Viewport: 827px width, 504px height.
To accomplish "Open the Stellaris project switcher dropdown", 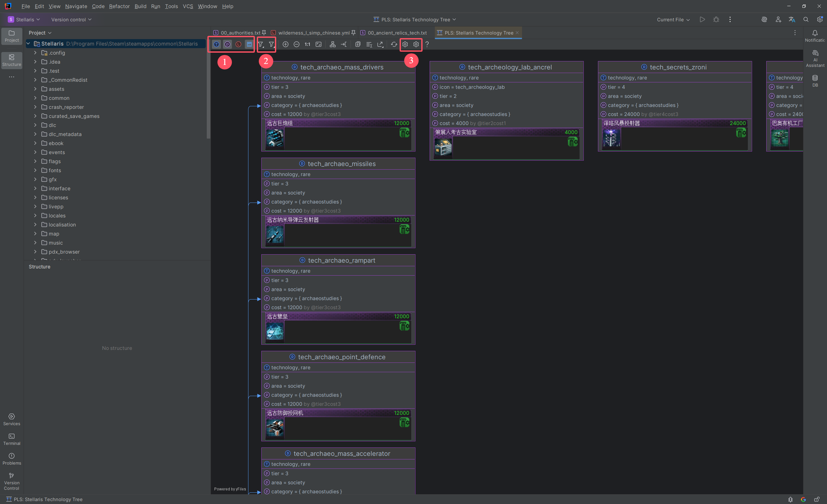I will 24,19.
